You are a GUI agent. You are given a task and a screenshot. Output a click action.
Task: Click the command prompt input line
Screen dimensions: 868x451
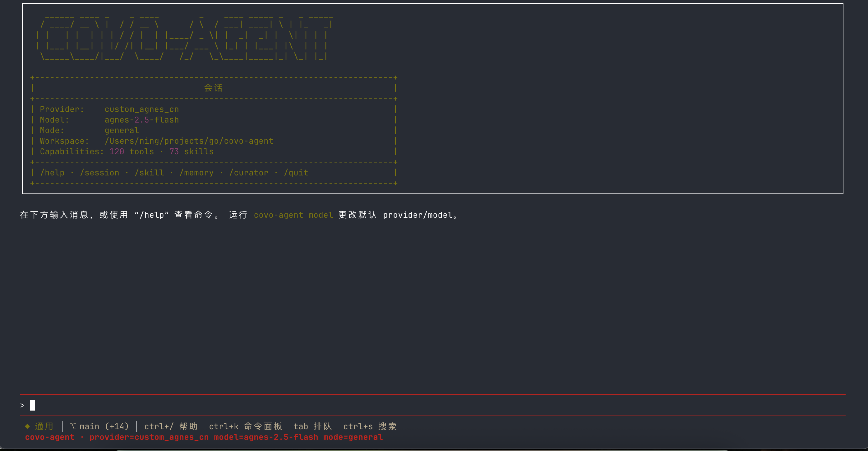click(x=433, y=405)
